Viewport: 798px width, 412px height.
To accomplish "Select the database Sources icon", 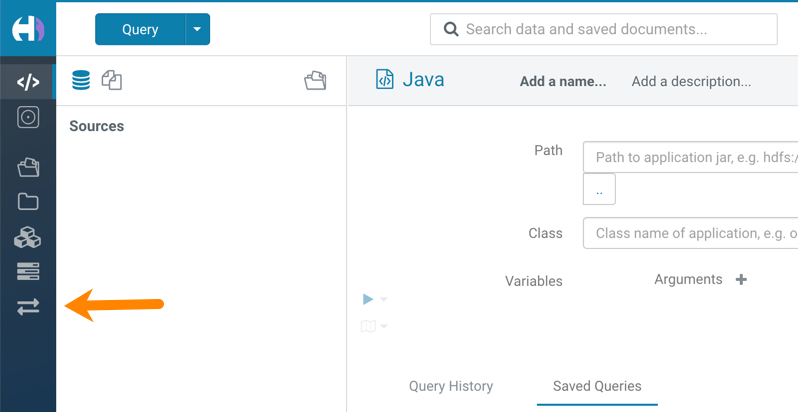I will pos(81,80).
